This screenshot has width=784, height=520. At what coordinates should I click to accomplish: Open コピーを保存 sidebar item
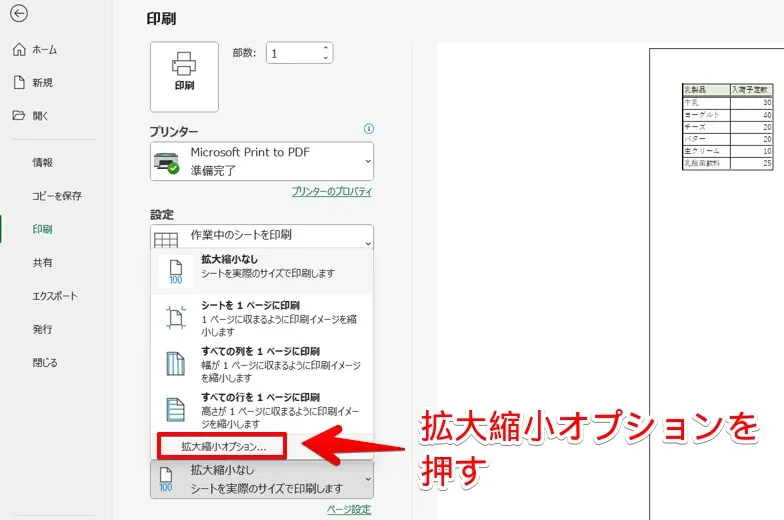[56, 196]
